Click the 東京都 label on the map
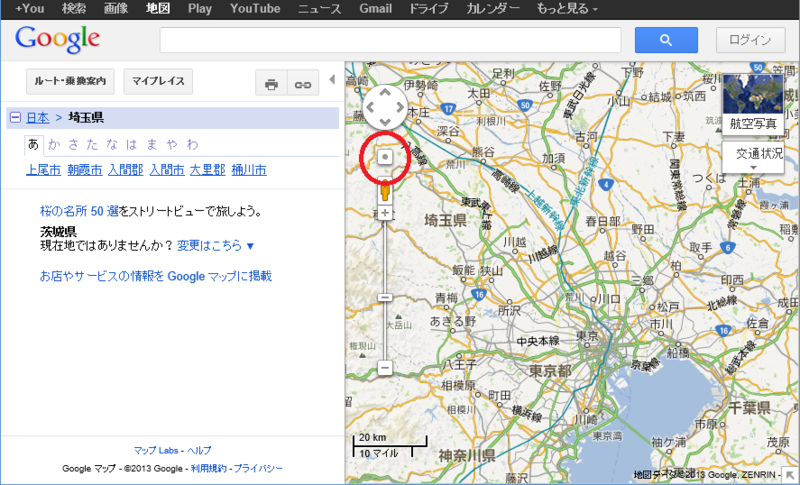The image size is (800, 485). point(551,371)
